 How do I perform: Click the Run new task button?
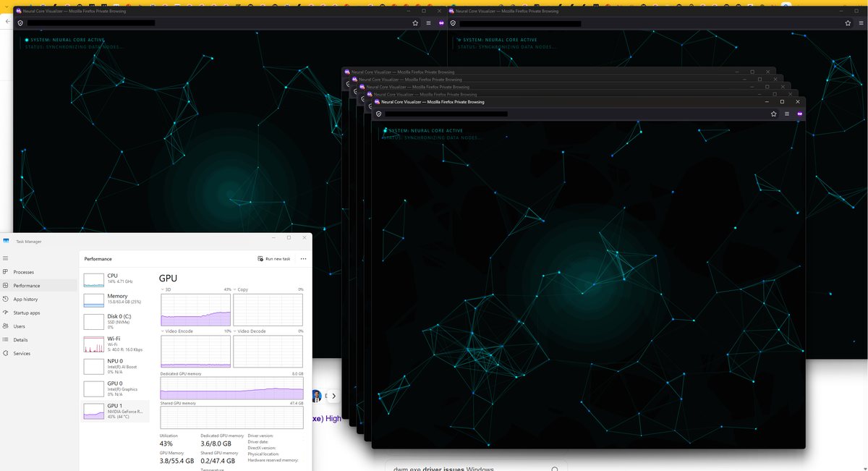(x=274, y=258)
